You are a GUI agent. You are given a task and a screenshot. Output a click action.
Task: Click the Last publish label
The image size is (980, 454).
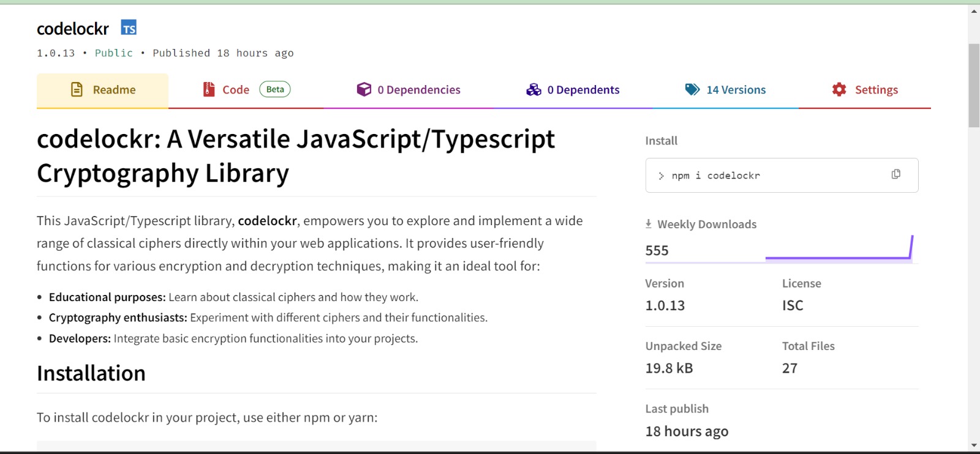point(677,409)
